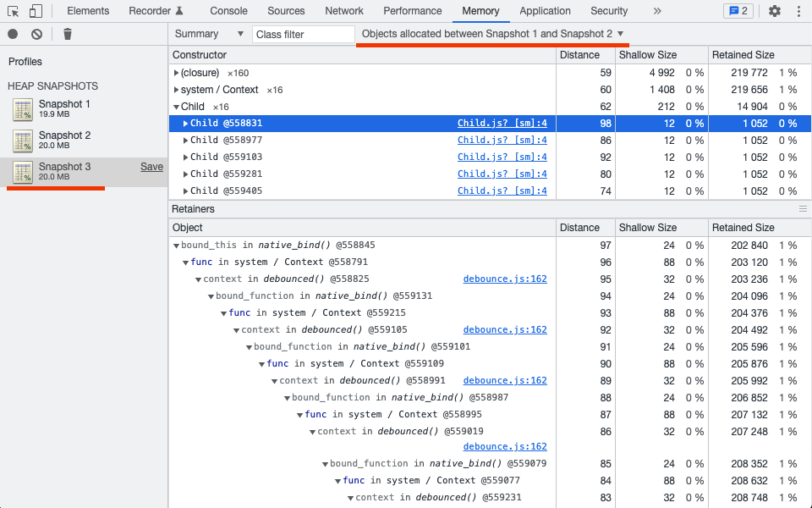Select the Snapshot 1 heap profile

64,108
